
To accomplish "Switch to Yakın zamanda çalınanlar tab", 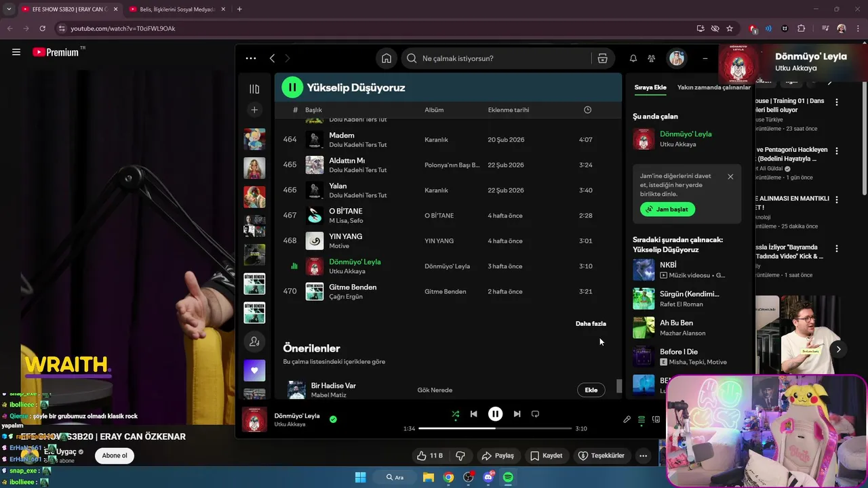I will [x=714, y=87].
